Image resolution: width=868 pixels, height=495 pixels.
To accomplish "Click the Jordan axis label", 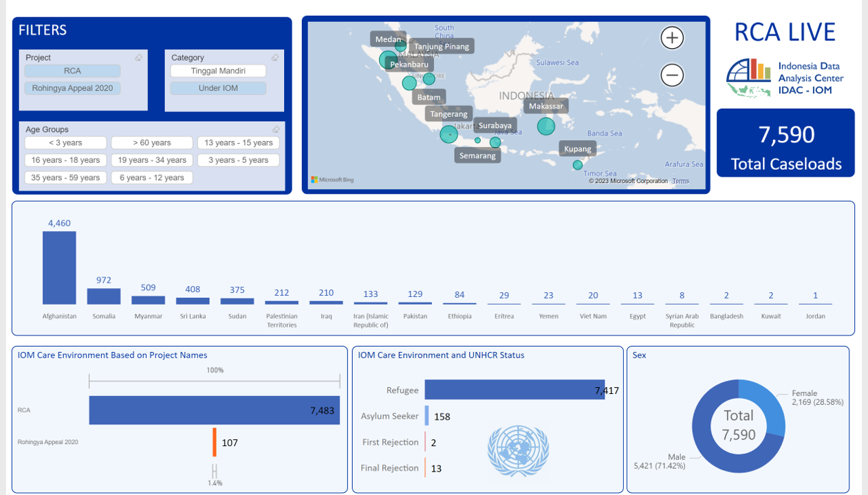I will pos(816,316).
